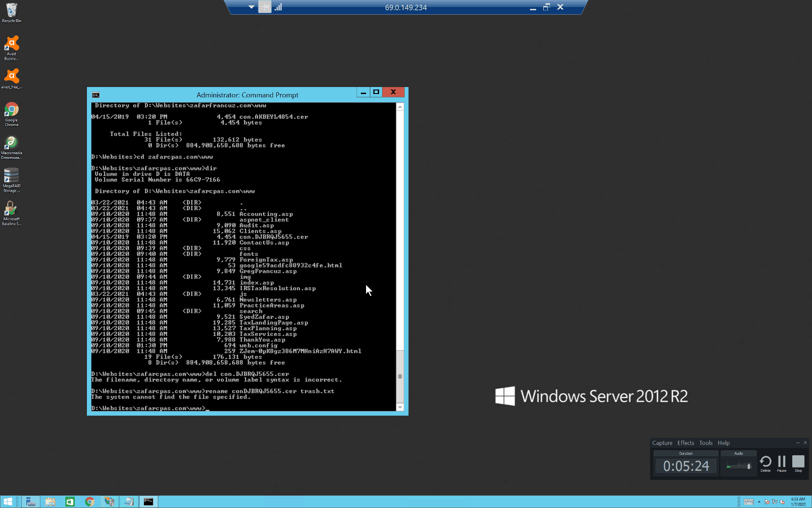Viewport: 812px width, 508px height.
Task: Maximize the Command Prompt window
Action: click(376, 92)
